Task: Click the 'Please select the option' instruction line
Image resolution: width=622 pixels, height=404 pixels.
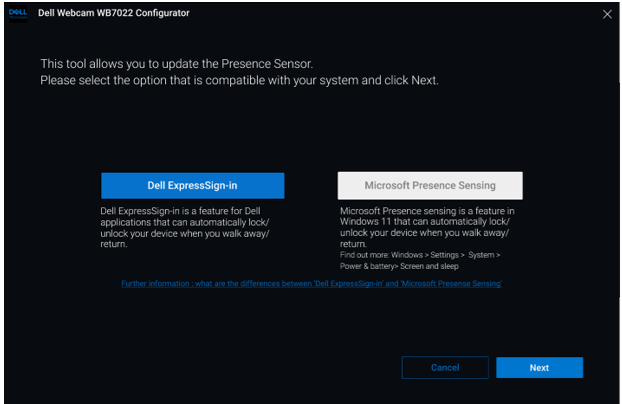Action: [x=240, y=79]
